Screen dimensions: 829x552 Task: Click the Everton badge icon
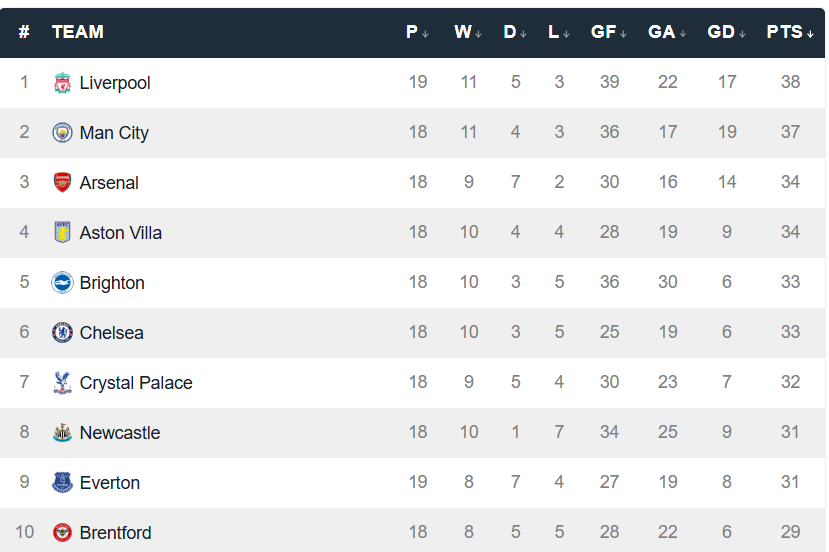(63, 483)
